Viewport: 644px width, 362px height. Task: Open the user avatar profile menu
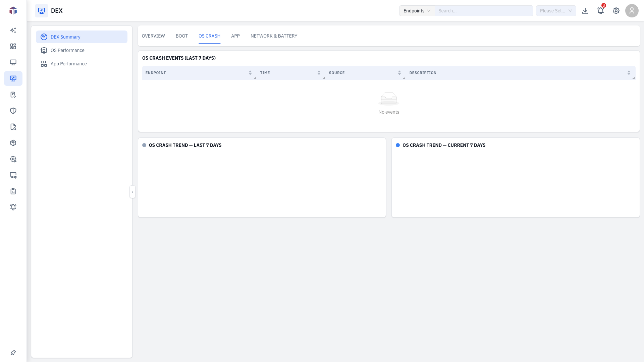coord(632,11)
